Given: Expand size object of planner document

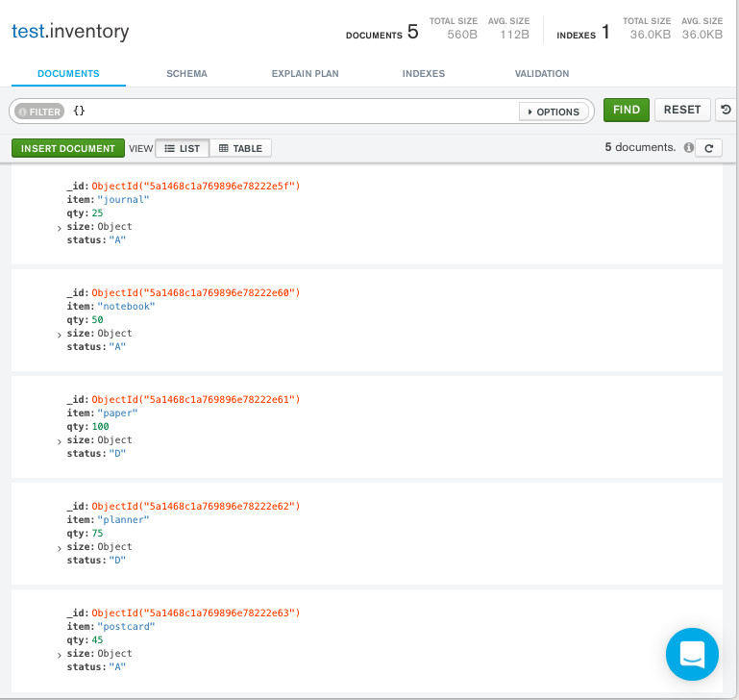Looking at the screenshot, I should pyautogui.click(x=60, y=548).
